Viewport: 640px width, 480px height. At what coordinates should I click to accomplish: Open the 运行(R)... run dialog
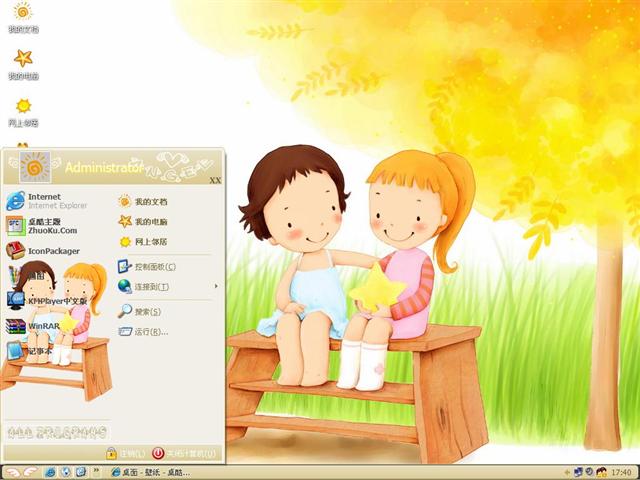[x=143, y=331]
